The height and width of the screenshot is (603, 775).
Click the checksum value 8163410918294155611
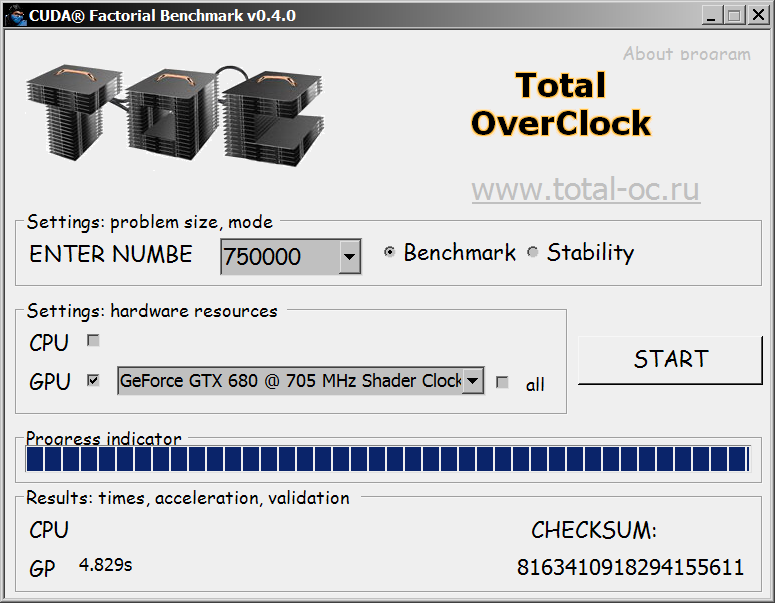630,567
